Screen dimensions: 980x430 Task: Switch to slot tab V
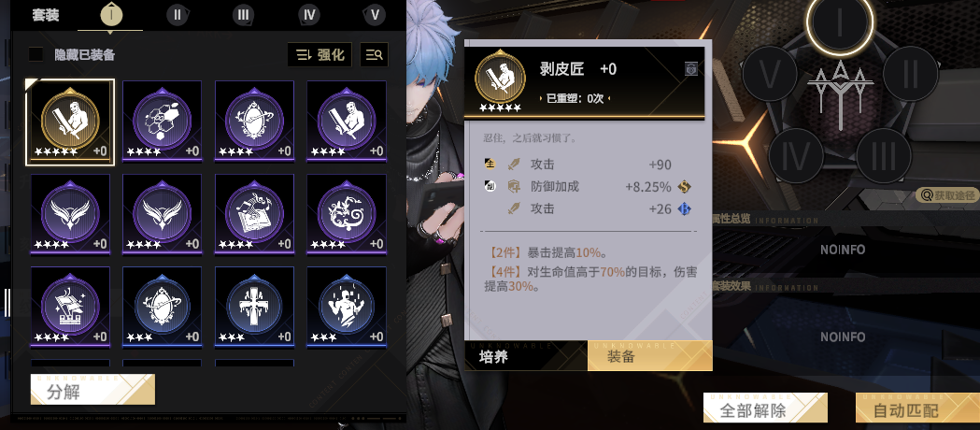pyautogui.click(x=375, y=15)
